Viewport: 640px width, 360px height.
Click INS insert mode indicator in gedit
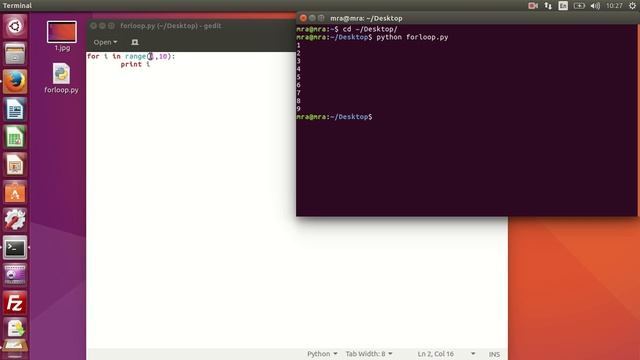point(494,354)
